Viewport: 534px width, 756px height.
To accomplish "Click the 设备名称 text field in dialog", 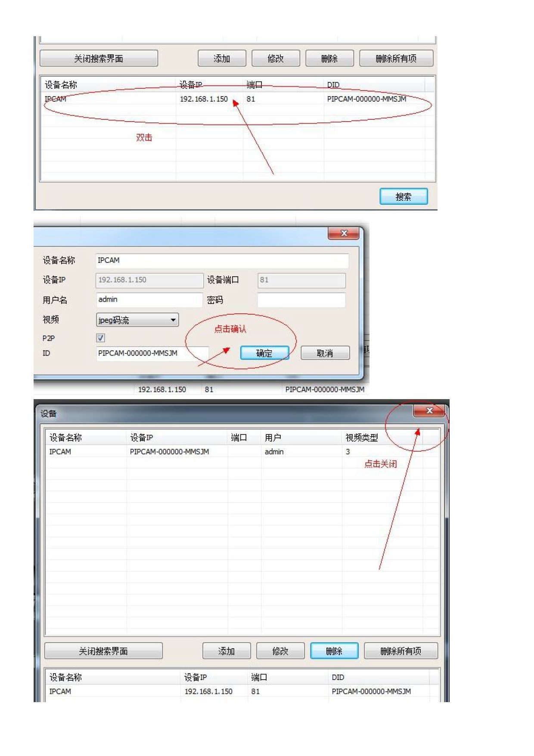I will pos(221,260).
